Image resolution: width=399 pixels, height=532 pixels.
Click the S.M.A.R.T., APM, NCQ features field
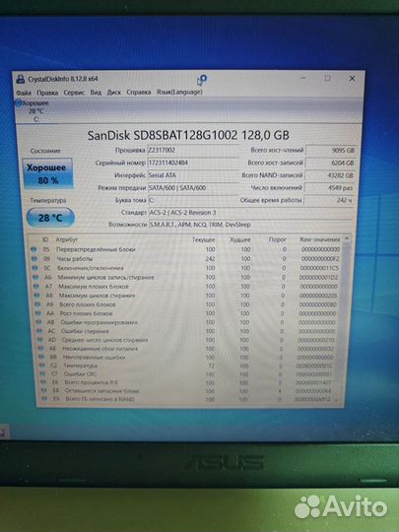coord(251,225)
